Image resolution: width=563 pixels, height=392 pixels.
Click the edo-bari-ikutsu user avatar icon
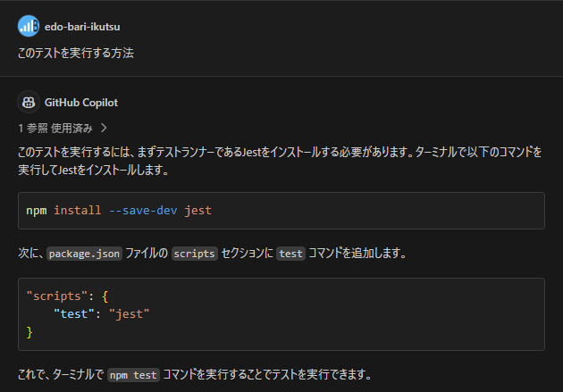coord(29,26)
